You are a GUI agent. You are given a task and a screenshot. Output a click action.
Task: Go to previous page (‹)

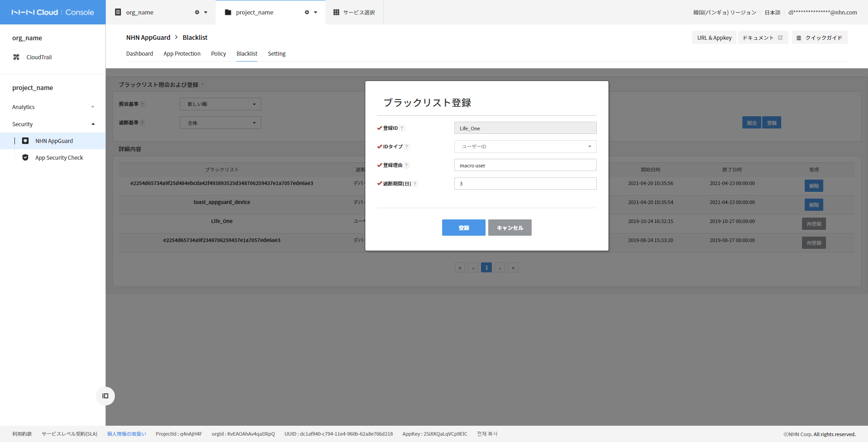[x=473, y=267]
